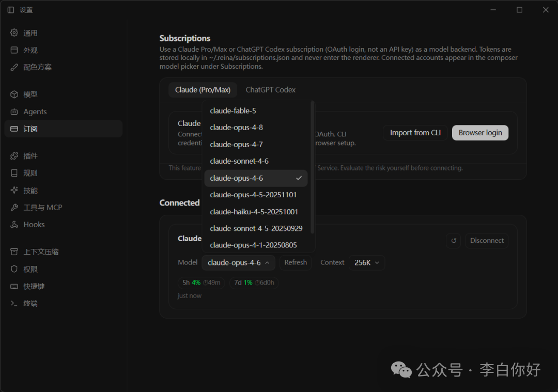558x392 pixels.
Task: Open the 工具与 MCP wrench icon
Action: [x=14, y=208]
